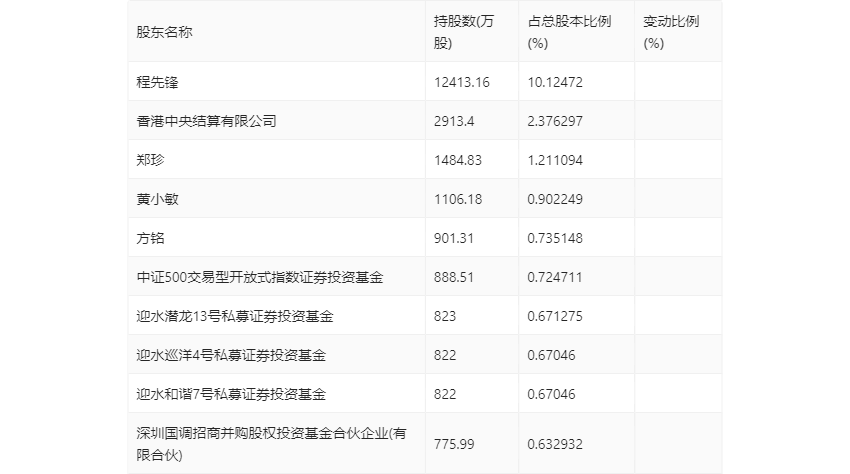Select the value 1106.18
The image size is (850, 474).
[458, 199]
